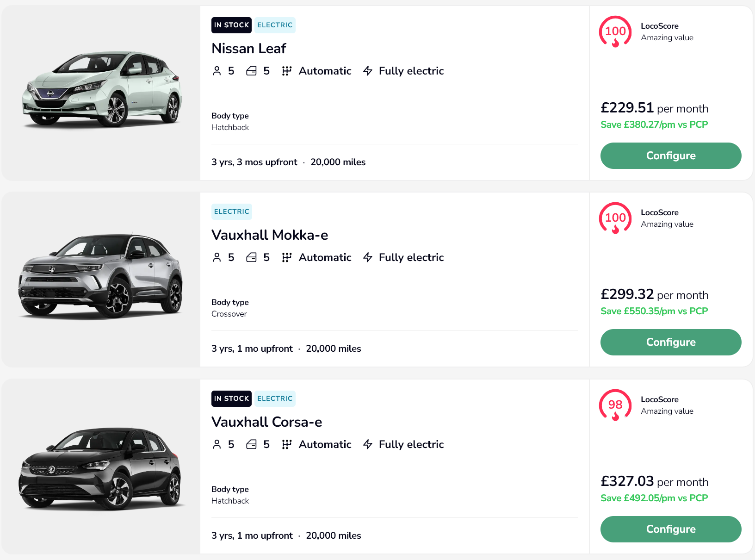The image size is (755, 560).
Task: Open the Nissan Leaf title link
Action: point(248,49)
